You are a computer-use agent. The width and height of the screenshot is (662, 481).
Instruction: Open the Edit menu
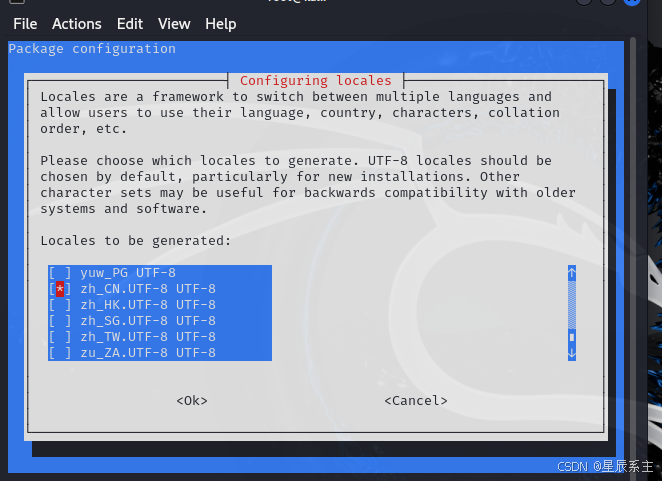point(130,24)
